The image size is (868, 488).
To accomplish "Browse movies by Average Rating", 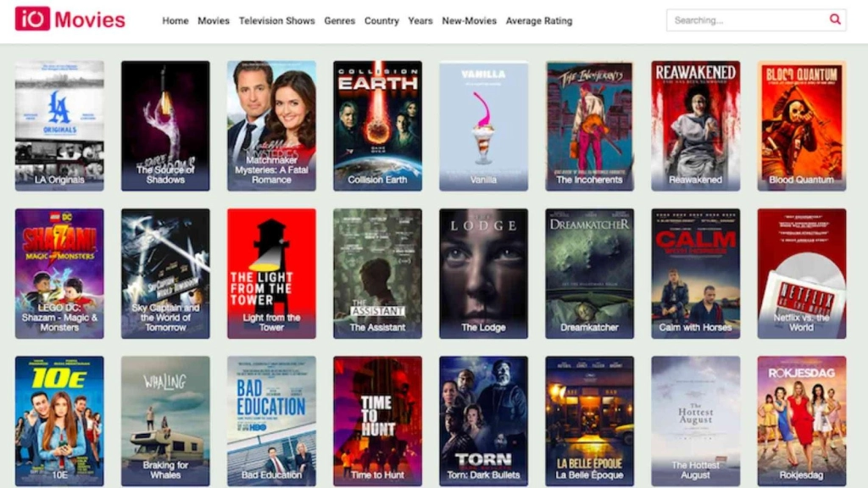I will [538, 20].
